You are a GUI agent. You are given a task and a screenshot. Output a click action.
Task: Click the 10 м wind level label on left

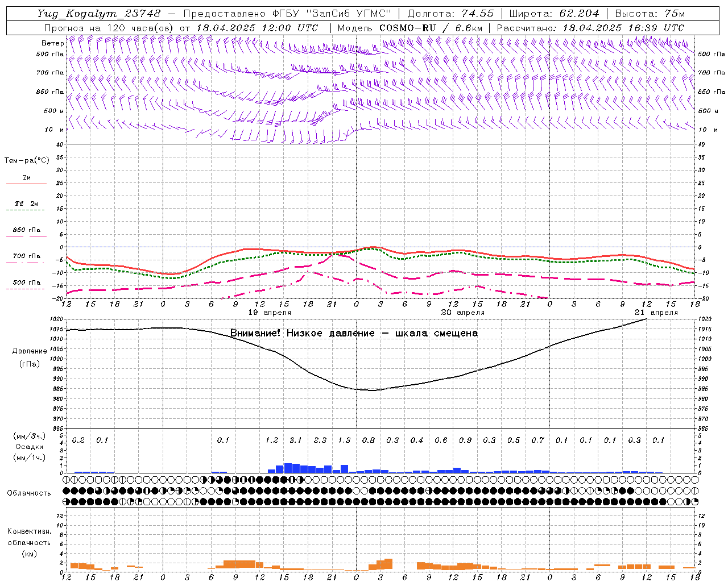(x=55, y=130)
